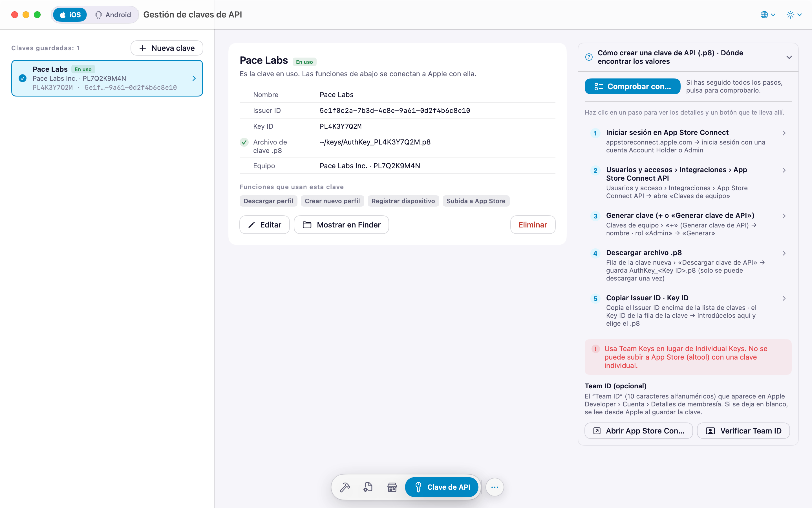Open the language globe dropdown
The width and height of the screenshot is (812, 508).
768,15
